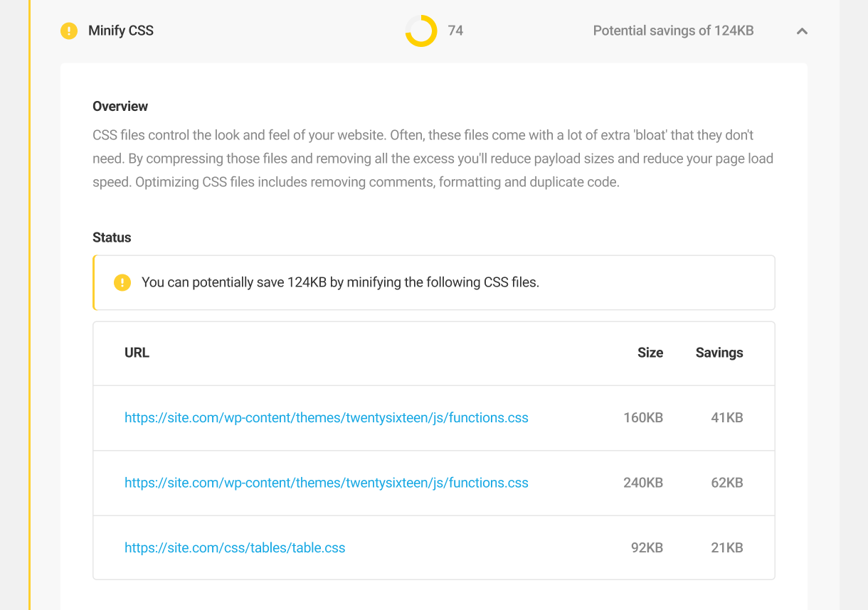Select the circular score gauge showing 74
This screenshot has height=610, width=868.
pos(420,31)
